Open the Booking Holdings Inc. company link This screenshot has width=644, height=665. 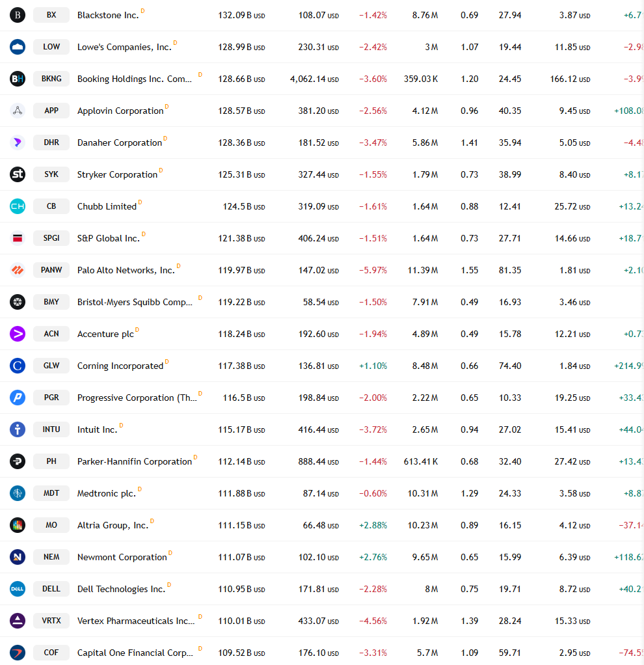click(135, 79)
